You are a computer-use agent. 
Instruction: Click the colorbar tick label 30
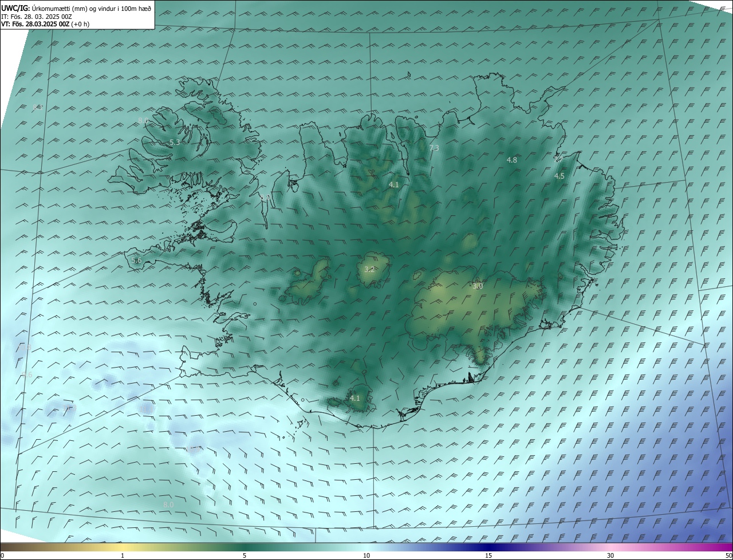(x=610, y=555)
